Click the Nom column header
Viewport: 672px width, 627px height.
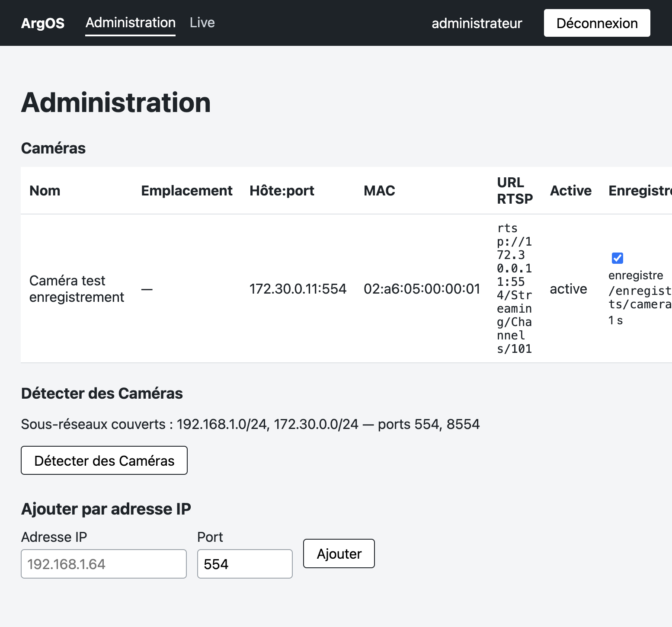(45, 191)
